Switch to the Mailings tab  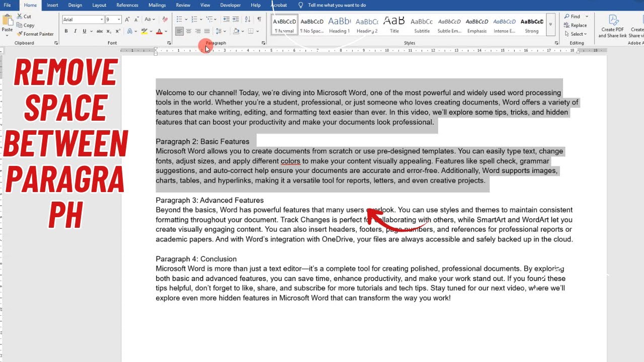157,5
